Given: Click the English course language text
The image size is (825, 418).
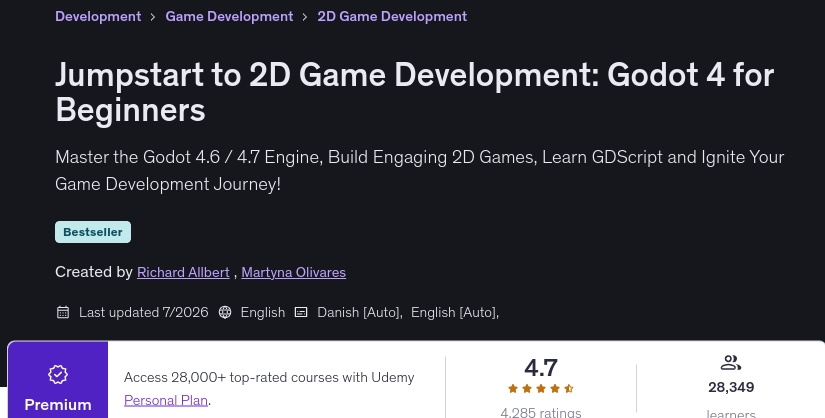Looking at the screenshot, I should tap(263, 312).
